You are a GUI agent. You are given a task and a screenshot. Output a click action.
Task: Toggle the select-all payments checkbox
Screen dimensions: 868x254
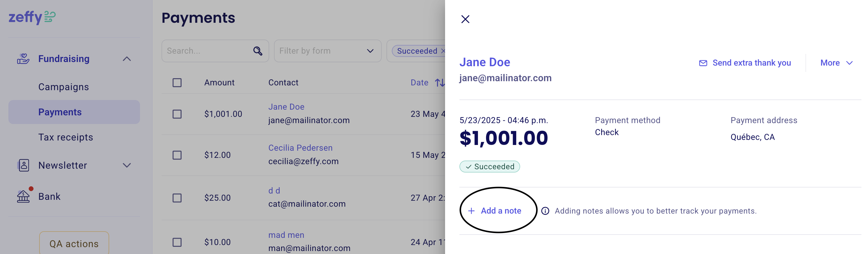[177, 83]
